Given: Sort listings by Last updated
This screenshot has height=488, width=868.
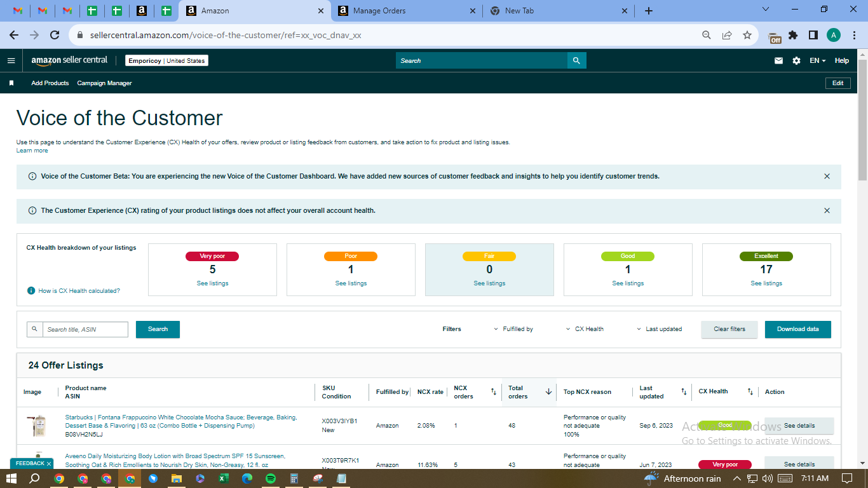Looking at the screenshot, I should [684, 392].
